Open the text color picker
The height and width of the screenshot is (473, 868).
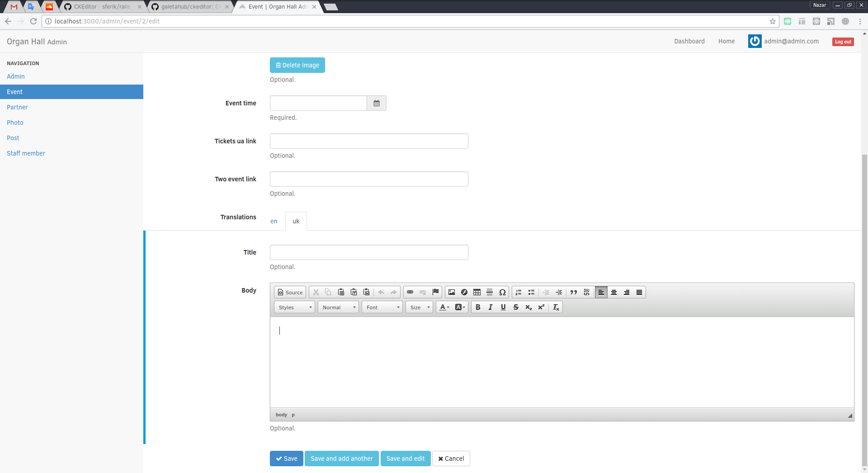(x=444, y=307)
